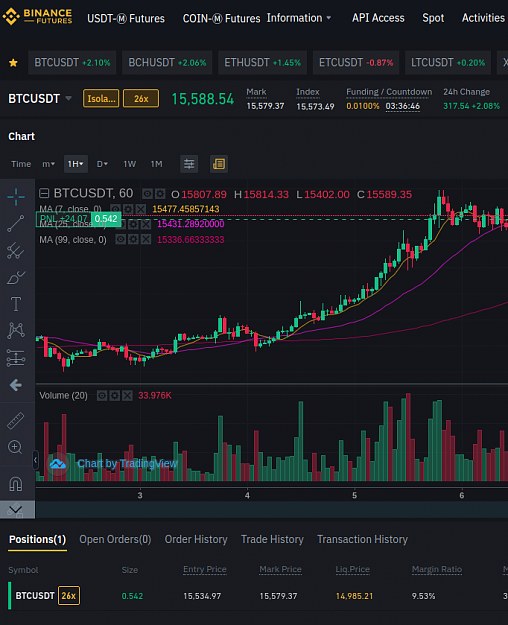Remove the Volume indicator
The height and width of the screenshot is (625, 508).
pyautogui.click(x=127, y=395)
